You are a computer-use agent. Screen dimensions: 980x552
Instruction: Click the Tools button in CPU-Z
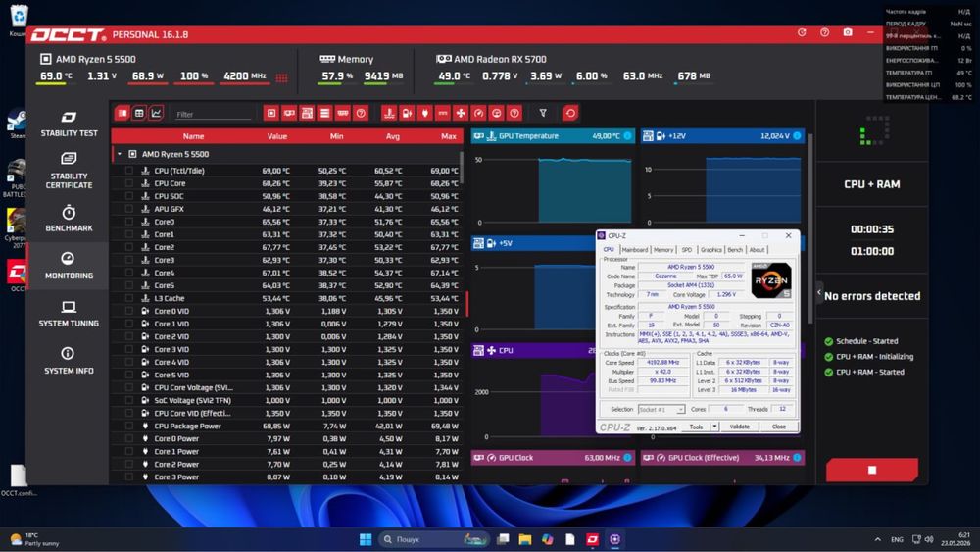click(x=696, y=427)
